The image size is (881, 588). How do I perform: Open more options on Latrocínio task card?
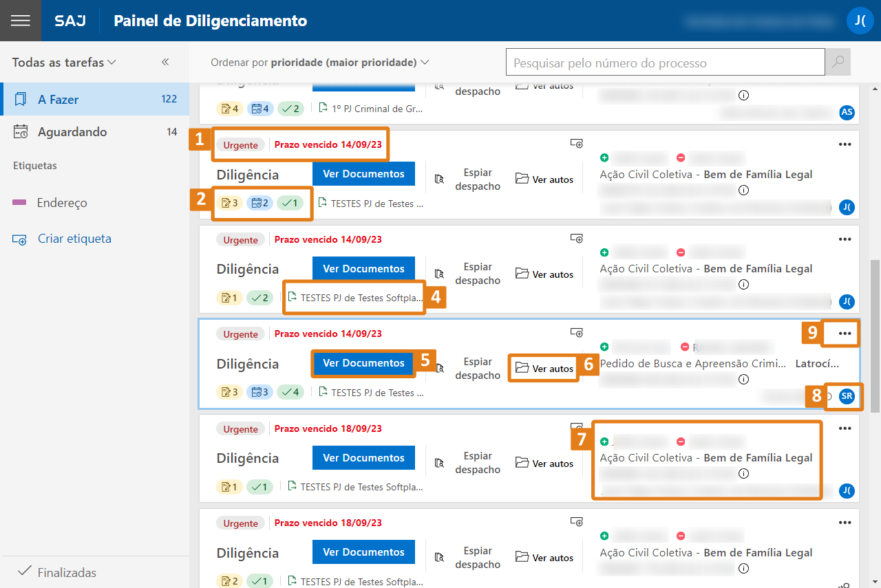click(845, 334)
